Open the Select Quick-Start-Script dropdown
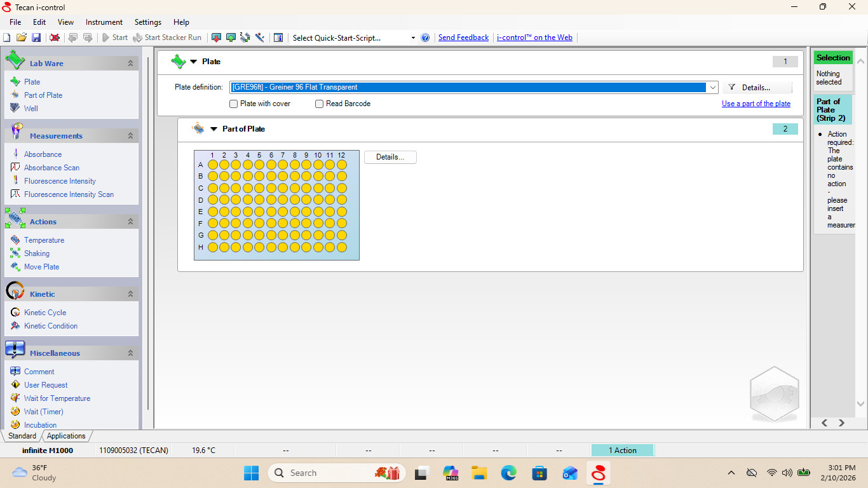The width and height of the screenshot is (868, 488). (413, 37)
